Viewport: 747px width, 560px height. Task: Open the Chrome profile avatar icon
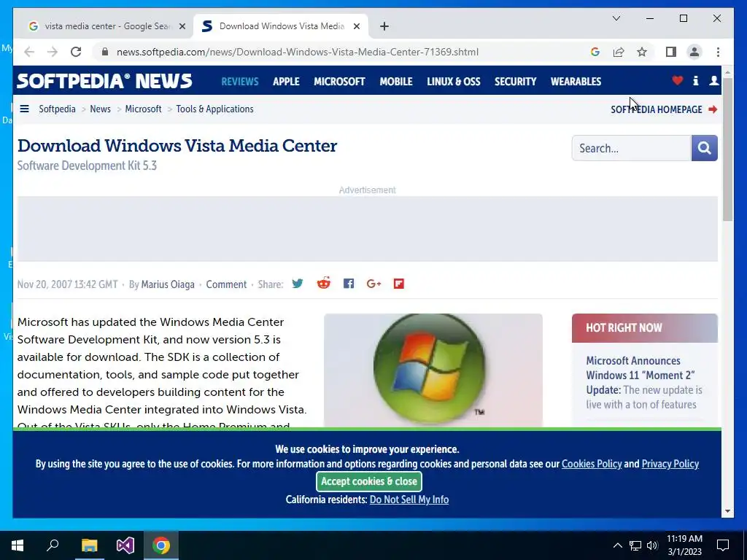(x=694, y=52)
